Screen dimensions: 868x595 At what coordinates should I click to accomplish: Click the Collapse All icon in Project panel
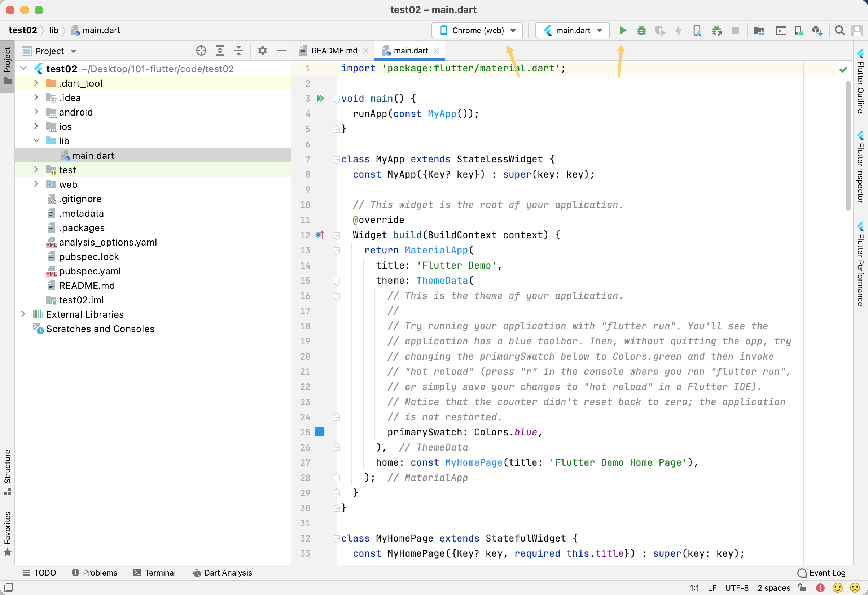pyautogui.click(x=239, y=51)
